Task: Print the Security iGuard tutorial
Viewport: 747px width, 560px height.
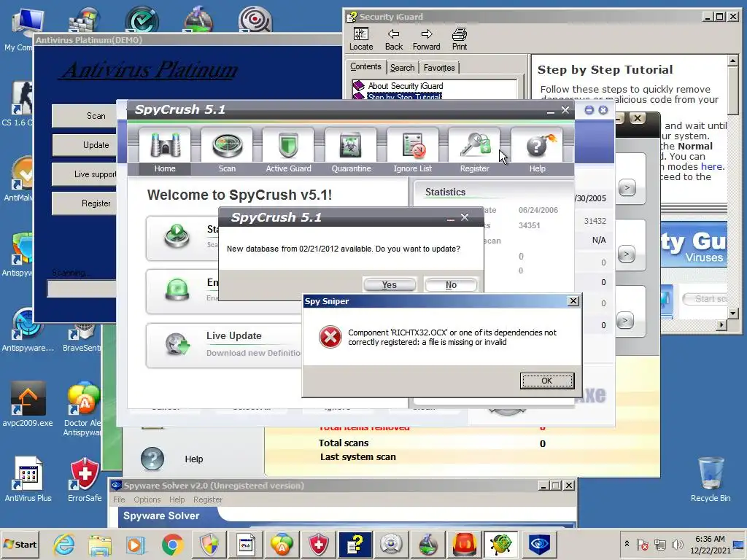Action: [460, 39]
